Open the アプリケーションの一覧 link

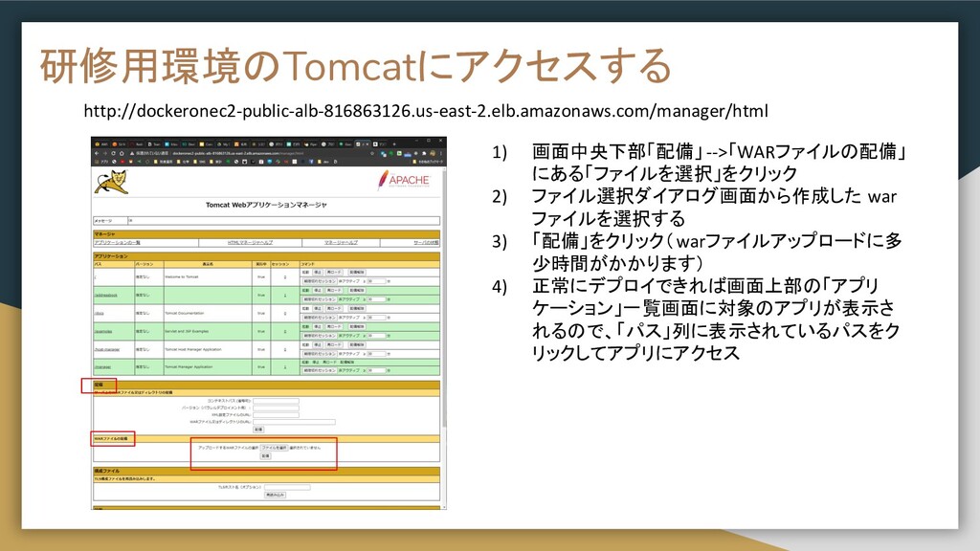118,242
